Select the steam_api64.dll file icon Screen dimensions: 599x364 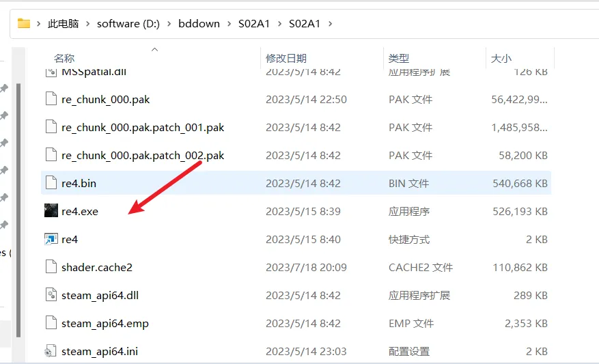point(51,295)
